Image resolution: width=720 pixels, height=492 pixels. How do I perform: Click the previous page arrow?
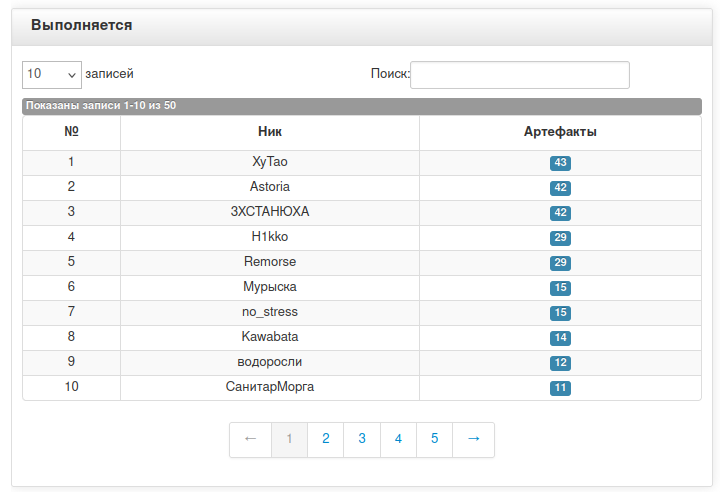(250, 440)
